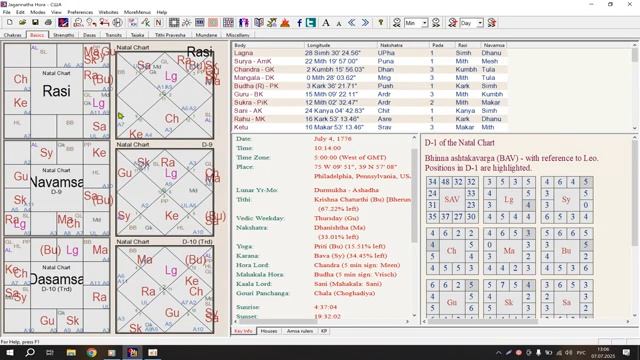Switch to the Strengths tab
The width and height of the screenshot is (640, 360).
pos(64,35)
